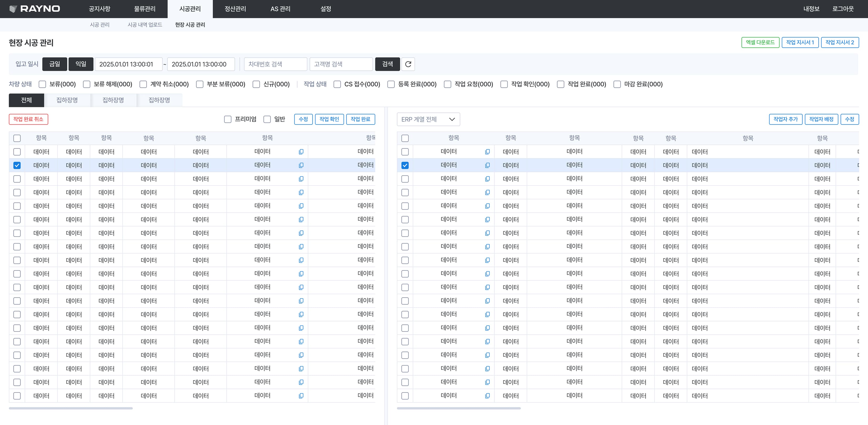The image size is (868, 425).
Task: Select the 금일 date button
Action: pyautogui.click(x=55, y=64)
